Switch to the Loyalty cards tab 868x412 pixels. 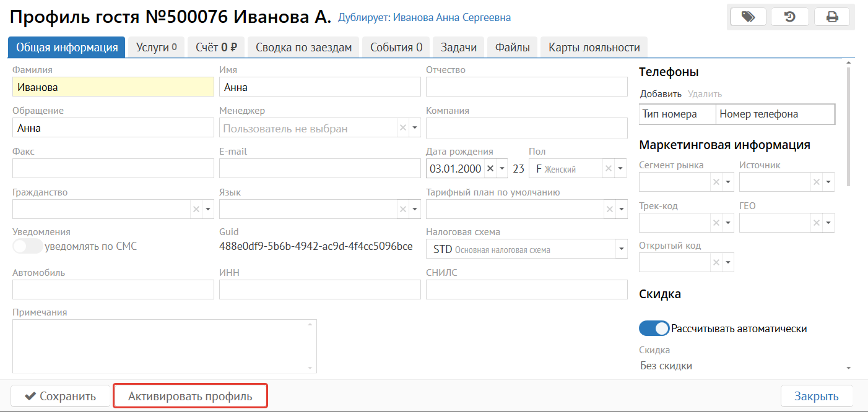click(594, 48)
